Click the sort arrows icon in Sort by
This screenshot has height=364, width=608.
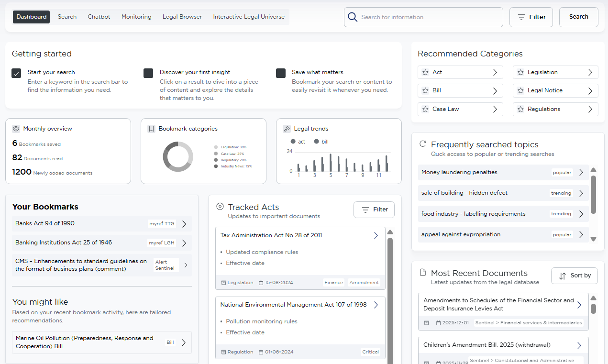tap(563, 276)
